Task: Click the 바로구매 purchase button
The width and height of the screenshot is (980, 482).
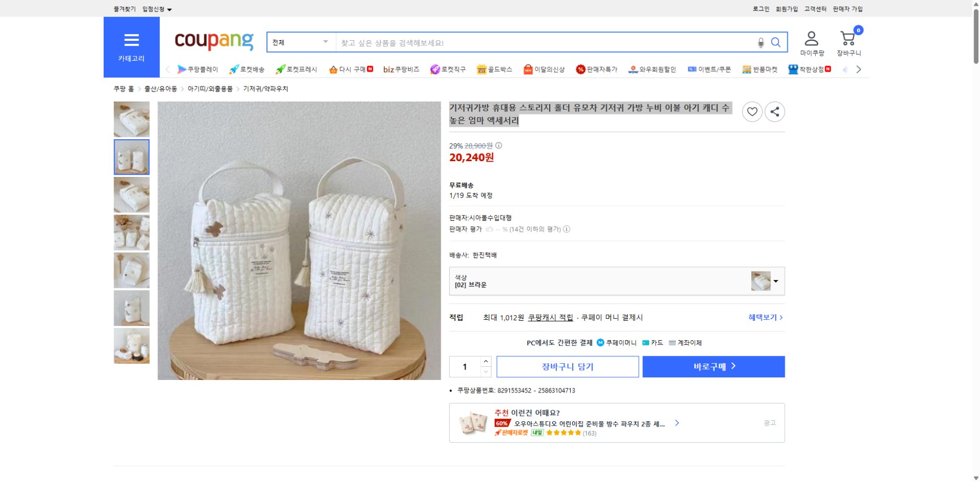Action: click(713, 366)
